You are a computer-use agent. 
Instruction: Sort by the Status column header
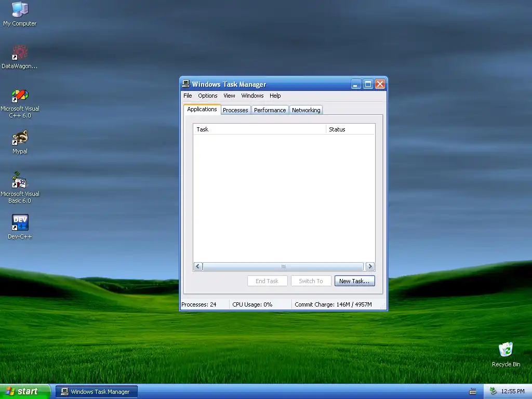pyautogui.click(x=351, y=129)
